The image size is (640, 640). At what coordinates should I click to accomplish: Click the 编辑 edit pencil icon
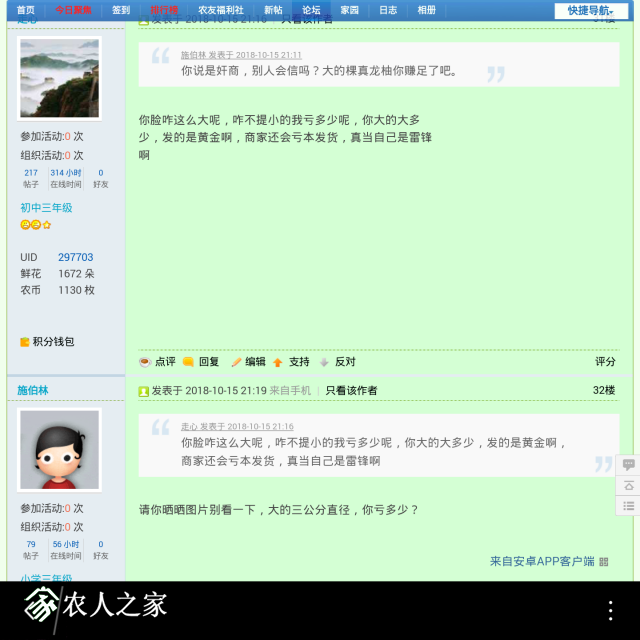coord(236,362)
